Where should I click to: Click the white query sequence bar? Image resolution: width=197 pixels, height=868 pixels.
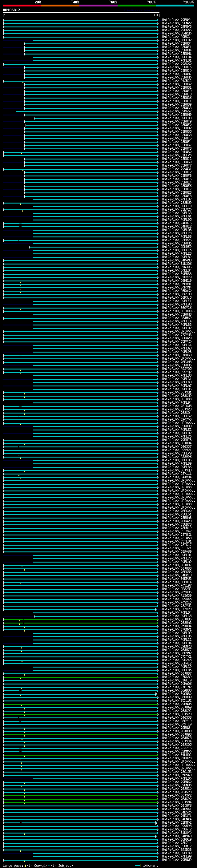pyautogui.click(x=81, y=13)
